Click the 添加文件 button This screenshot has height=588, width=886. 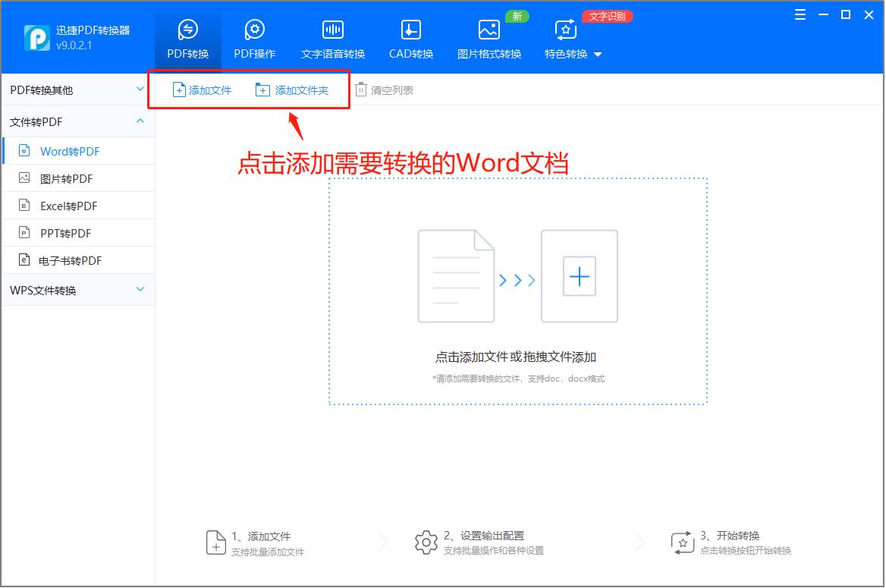point(200,90)
